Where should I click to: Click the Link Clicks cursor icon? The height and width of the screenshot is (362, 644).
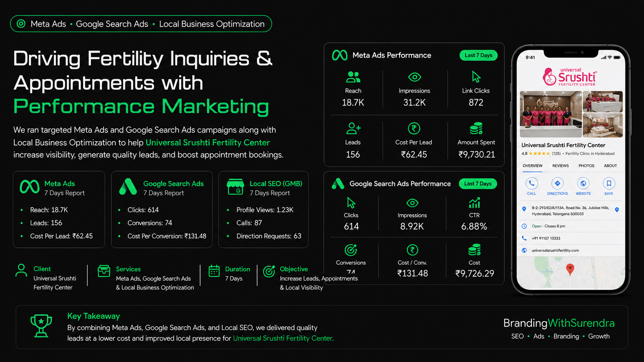pyautogui.click(x=476, y=77)
